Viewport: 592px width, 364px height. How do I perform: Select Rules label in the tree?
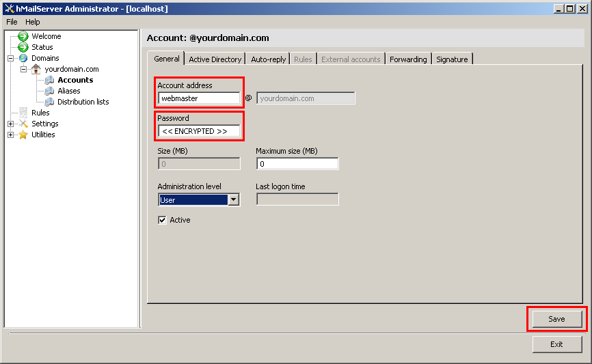coord(40,113)
